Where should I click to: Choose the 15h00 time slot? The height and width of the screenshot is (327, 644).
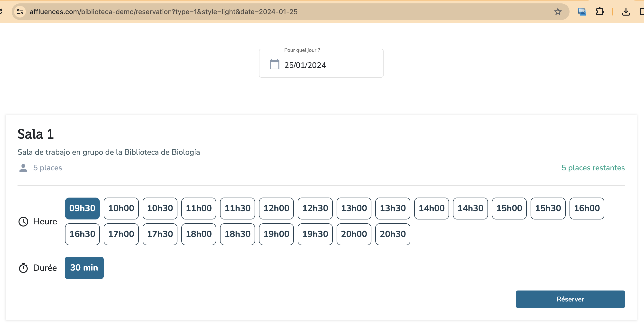pyautogui.click(x=509, y=209)
